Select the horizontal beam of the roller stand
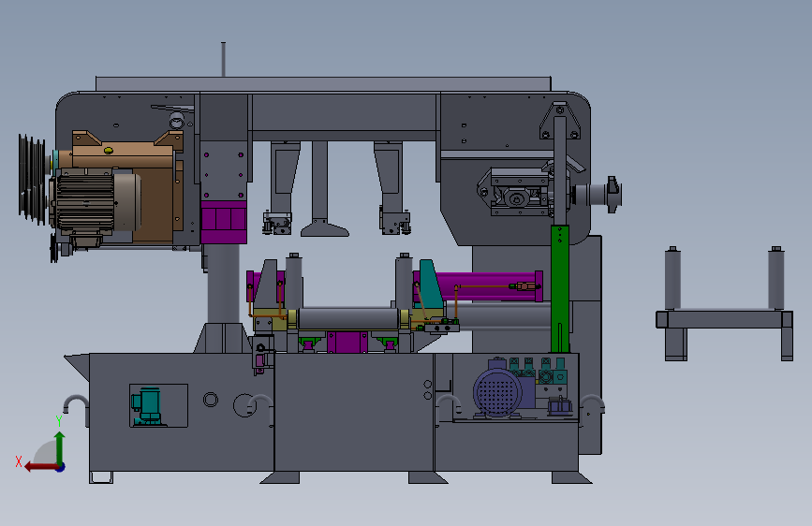This screenshot has height=526, width=812. click(724, 319)
